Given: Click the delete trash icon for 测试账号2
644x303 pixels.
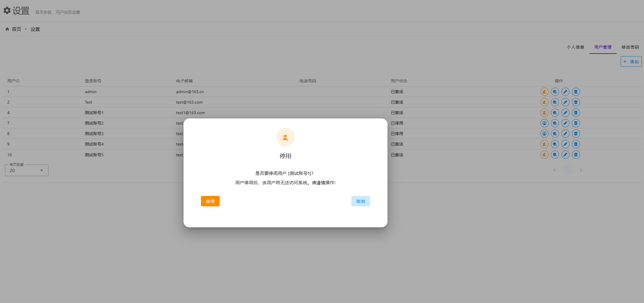Looking at the screenshot, I should coord(576,123).
